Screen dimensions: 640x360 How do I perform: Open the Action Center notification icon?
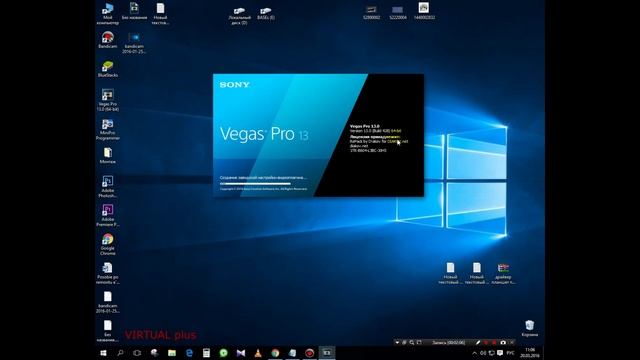point(500,353)
